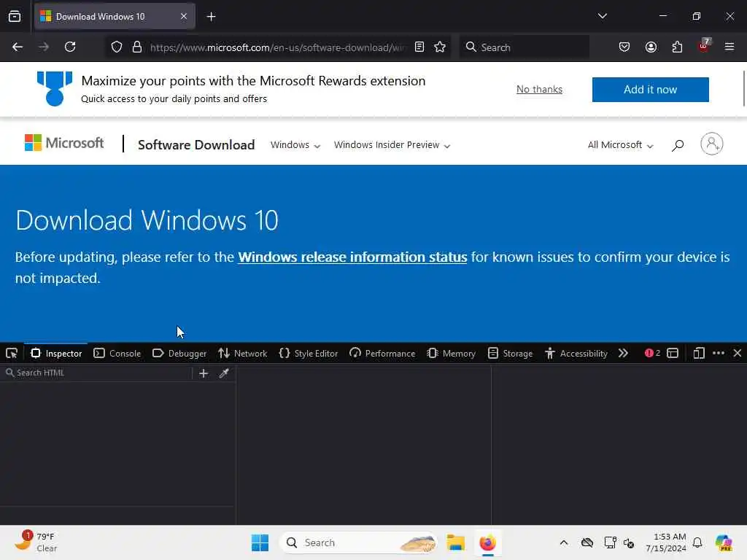Open Firefox View from the tab bar icon
The image size is (747, 560).
(x=15, y=16)
